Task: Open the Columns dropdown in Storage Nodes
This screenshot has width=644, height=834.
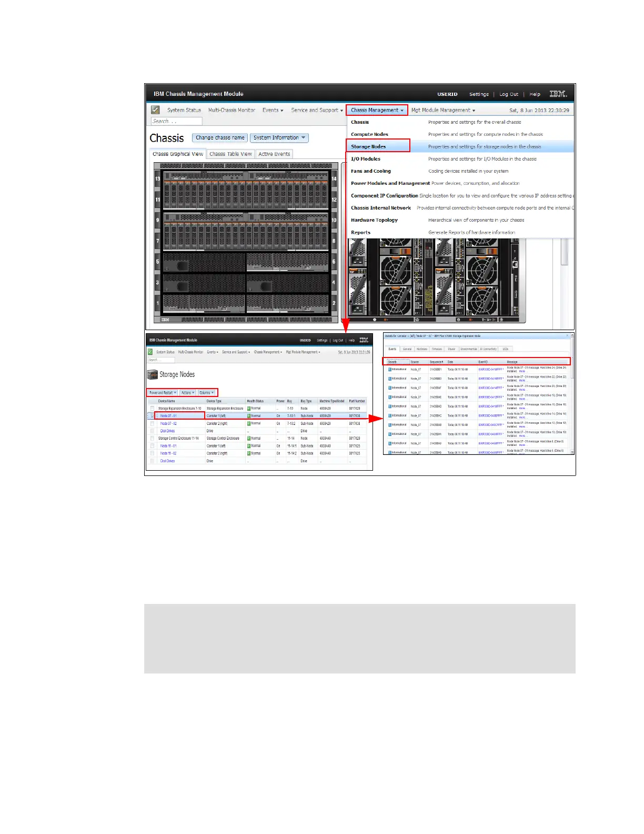Action: tap(207, 393)
